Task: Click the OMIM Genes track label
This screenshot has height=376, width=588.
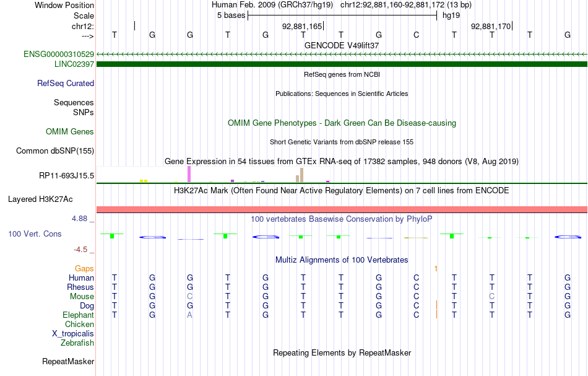Action: 70,132
